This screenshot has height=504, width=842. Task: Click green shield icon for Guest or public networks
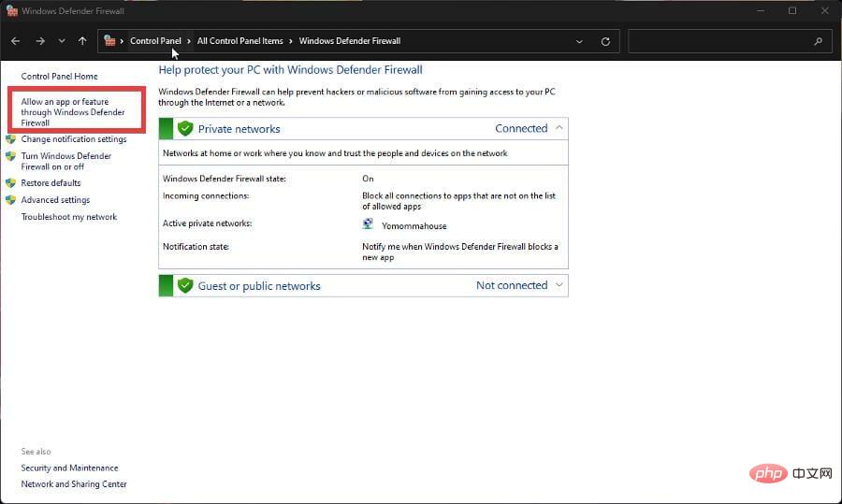point(185,285)
